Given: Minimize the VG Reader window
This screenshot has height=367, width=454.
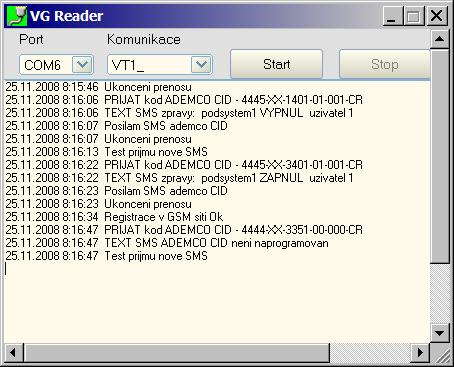Looking at the screenshot, I should [392, 16].
